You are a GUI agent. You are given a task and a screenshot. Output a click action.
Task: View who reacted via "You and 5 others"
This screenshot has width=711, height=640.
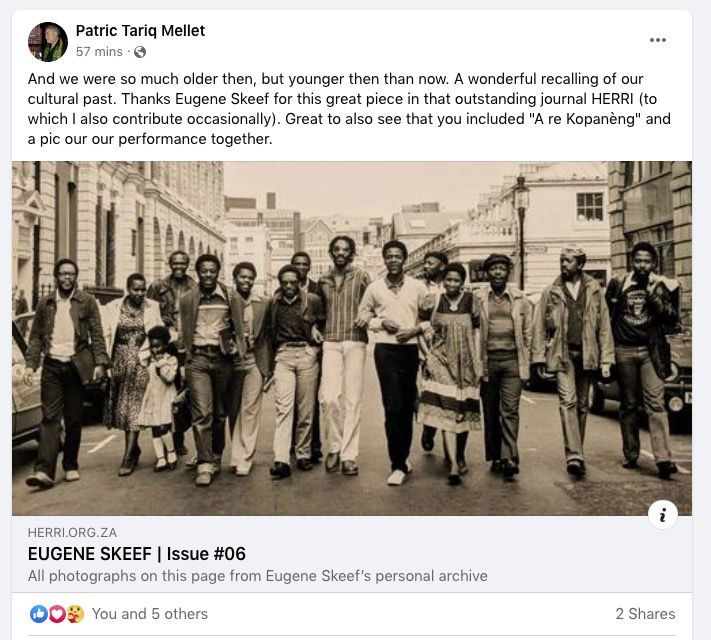[150, 614]
